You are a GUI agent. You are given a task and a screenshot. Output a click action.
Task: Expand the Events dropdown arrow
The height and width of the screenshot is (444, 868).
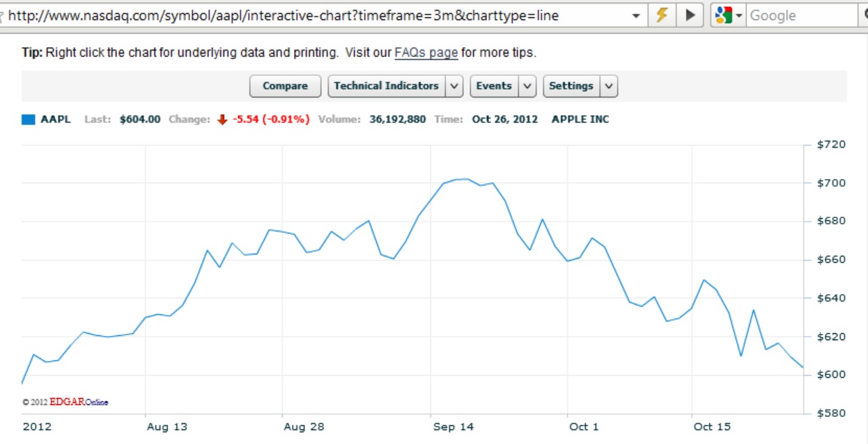[527, 86]
